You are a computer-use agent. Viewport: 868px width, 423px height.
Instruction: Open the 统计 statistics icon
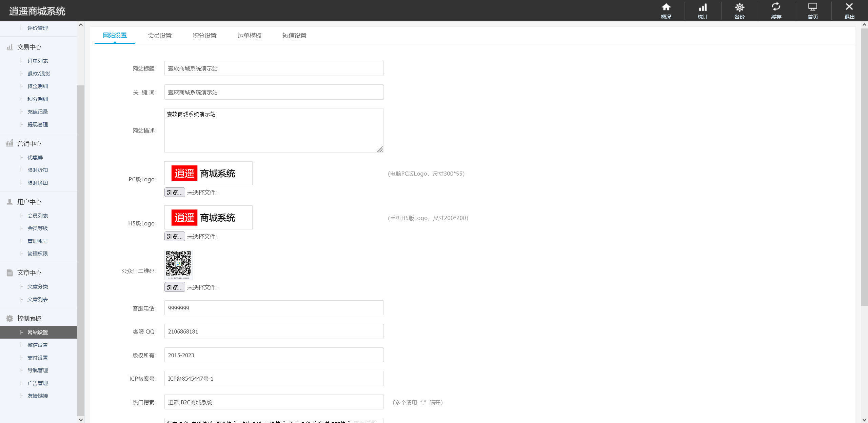(703, 7)
